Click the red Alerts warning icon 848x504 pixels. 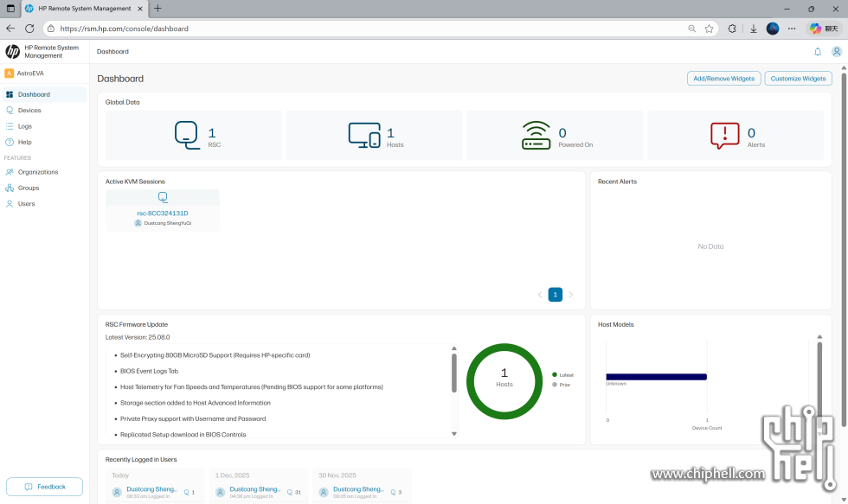727,134
